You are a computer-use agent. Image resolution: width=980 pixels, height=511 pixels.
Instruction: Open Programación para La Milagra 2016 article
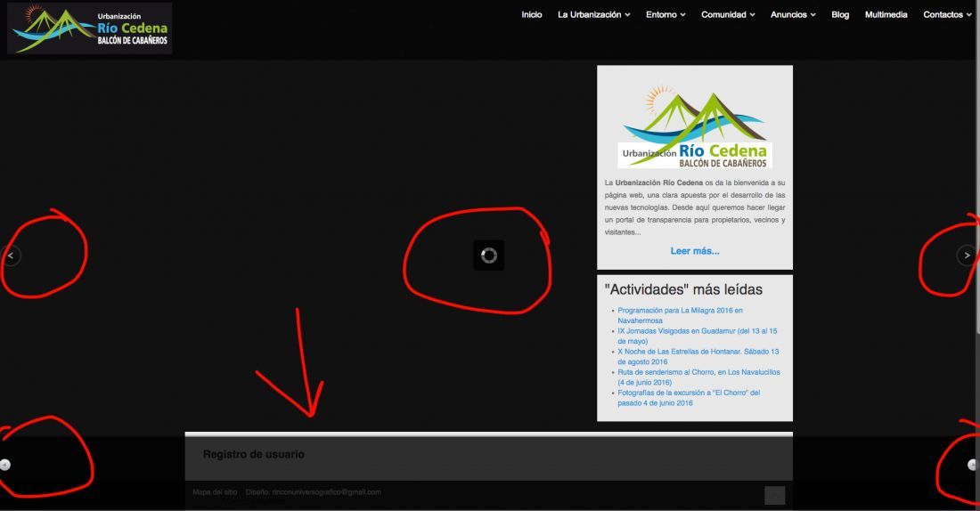[x=680, y=315]
